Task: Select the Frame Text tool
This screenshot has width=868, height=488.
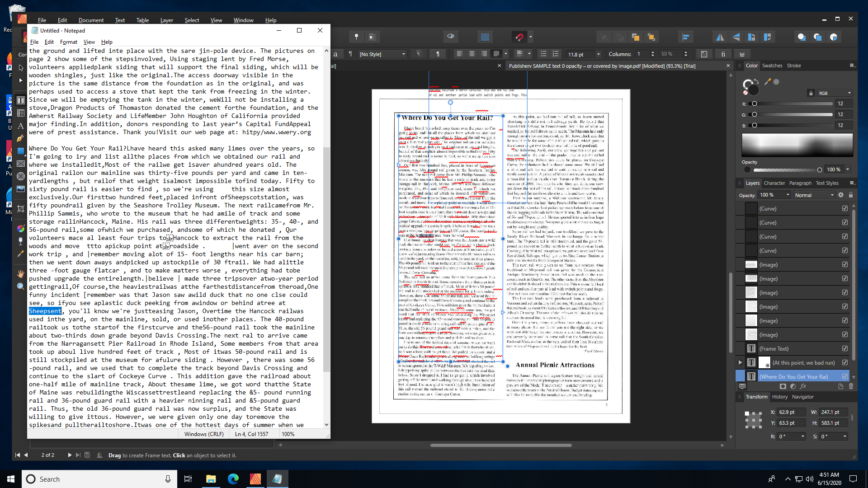Action: 21,100
